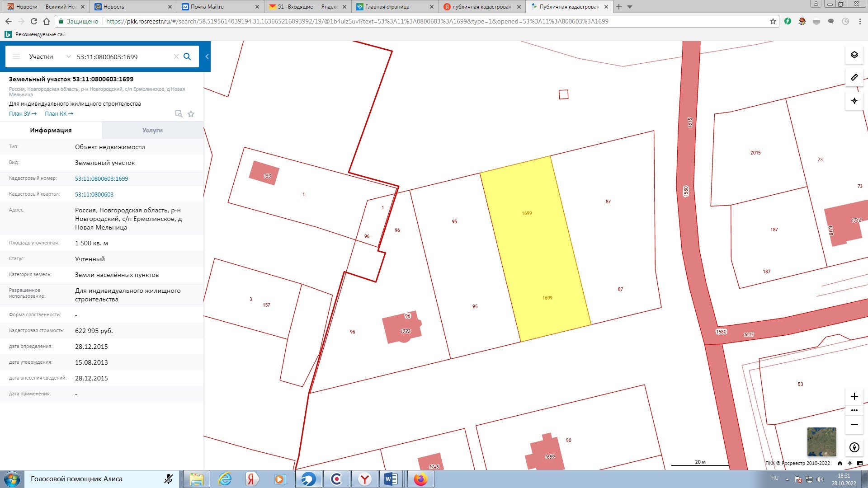Open the hamburger menu in search bar

point(16,56)
